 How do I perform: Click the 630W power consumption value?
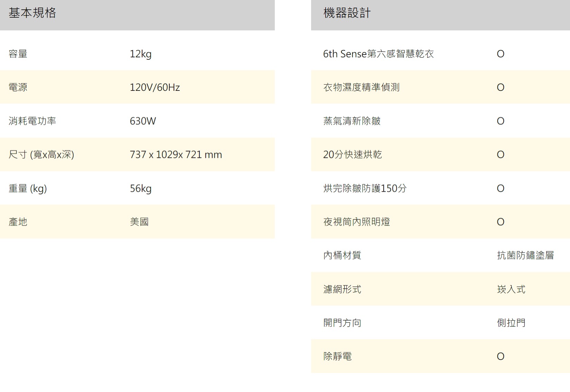[x=143, y=121]
